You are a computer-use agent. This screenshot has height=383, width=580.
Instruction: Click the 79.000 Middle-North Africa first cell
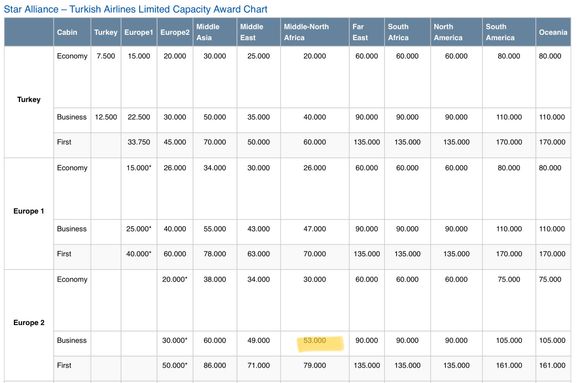(315, 366)
